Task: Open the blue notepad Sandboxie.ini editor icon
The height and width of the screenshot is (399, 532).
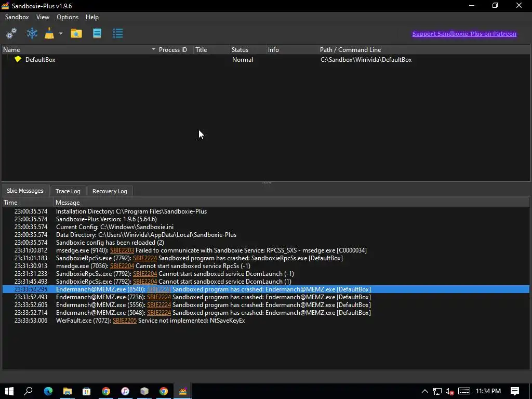Action: tap(97, 33)
